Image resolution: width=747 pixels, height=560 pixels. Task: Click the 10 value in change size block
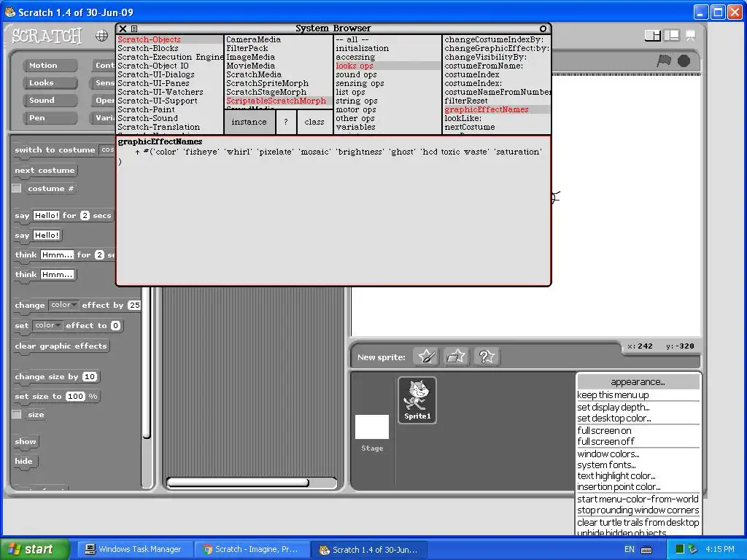(x=90, y=377)
